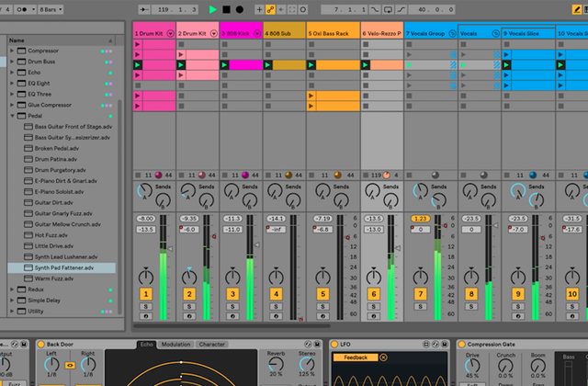Expand the Utility folder
Viewport: 588px width, 386px height.
pos(12,312)
